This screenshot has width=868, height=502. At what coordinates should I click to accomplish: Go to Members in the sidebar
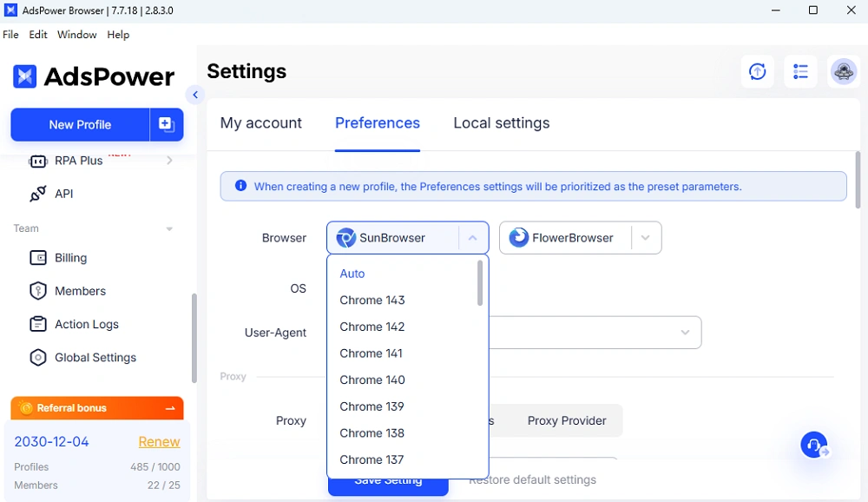pyautogui.click(x=80, y=291)
